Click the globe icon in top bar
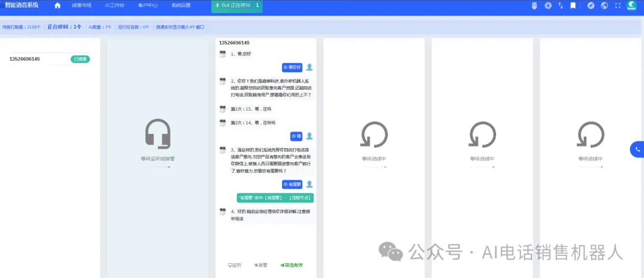The image size is (644, 278). (604, 6)
